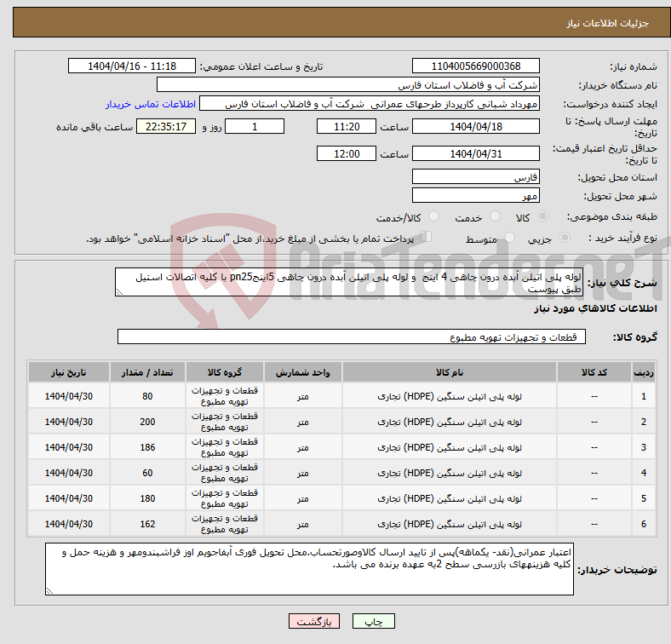Click the request creator name field
671x644 pixels.
pos(370,104)
